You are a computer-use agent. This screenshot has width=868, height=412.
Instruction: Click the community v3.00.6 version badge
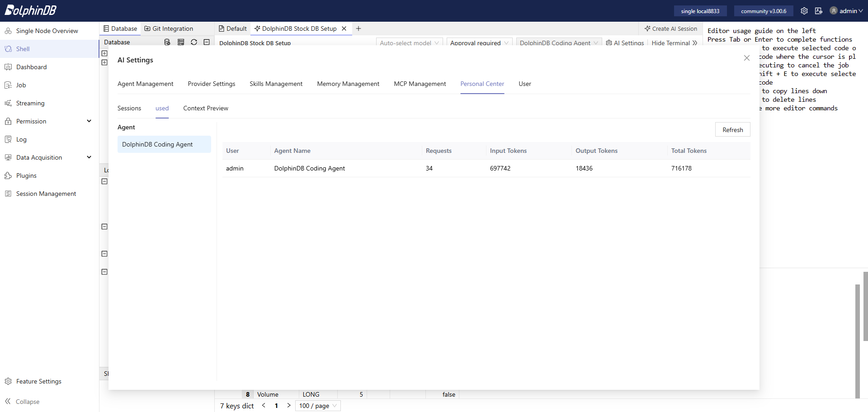click(x=764, y=11)
